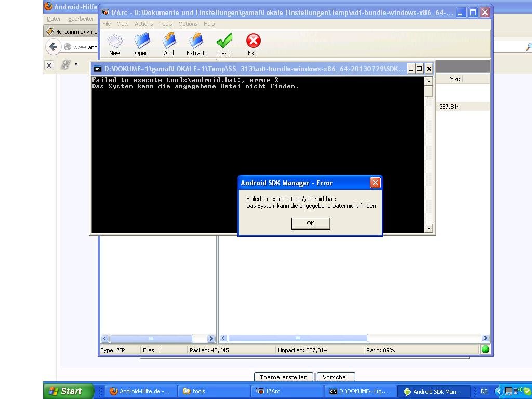This screenshot has width=532, height=399.
Task: Click the IZArc left pane horizontal scrollbar thumb
Action: click(151, 338)
